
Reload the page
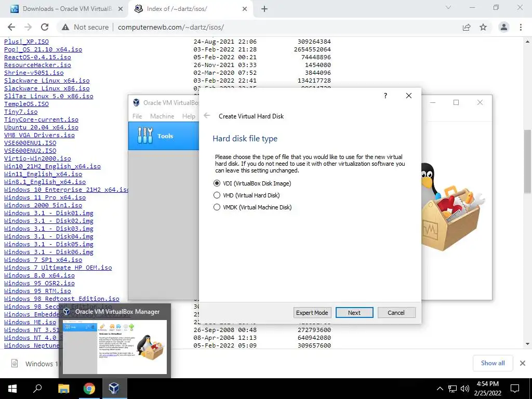pyautogui.click(x=45, y=27)
